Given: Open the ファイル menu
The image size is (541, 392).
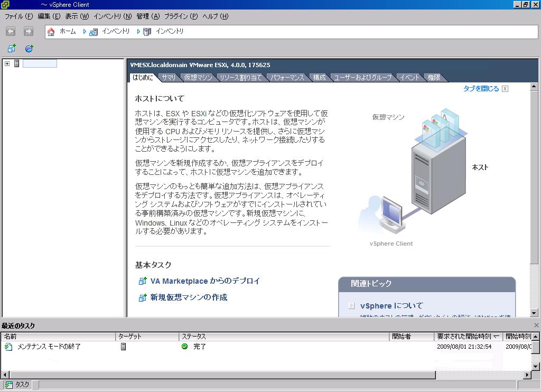Looking at the screenshot, I should pyautogui.click(x=18, y=16).
